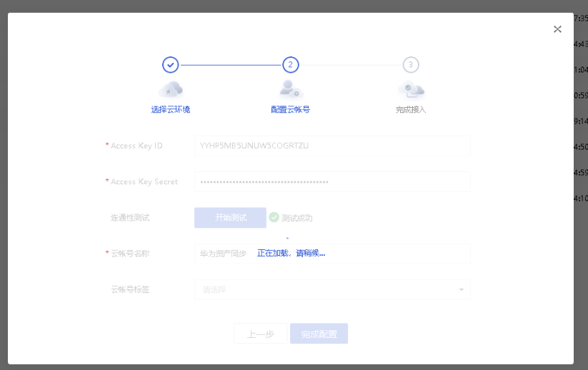Click the step 2 number circle
The image size is (588, 370).
coord(290,65)
